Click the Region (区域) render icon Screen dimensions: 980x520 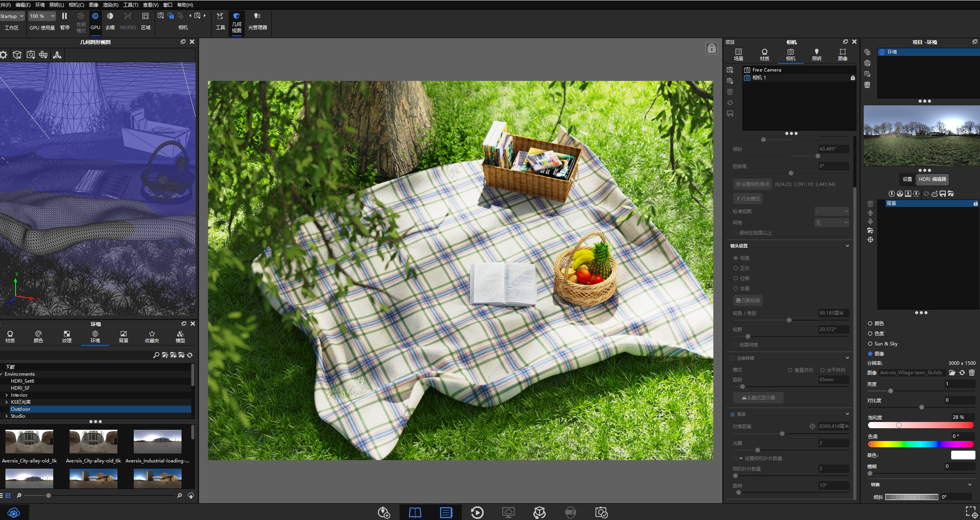click(145, 16)
